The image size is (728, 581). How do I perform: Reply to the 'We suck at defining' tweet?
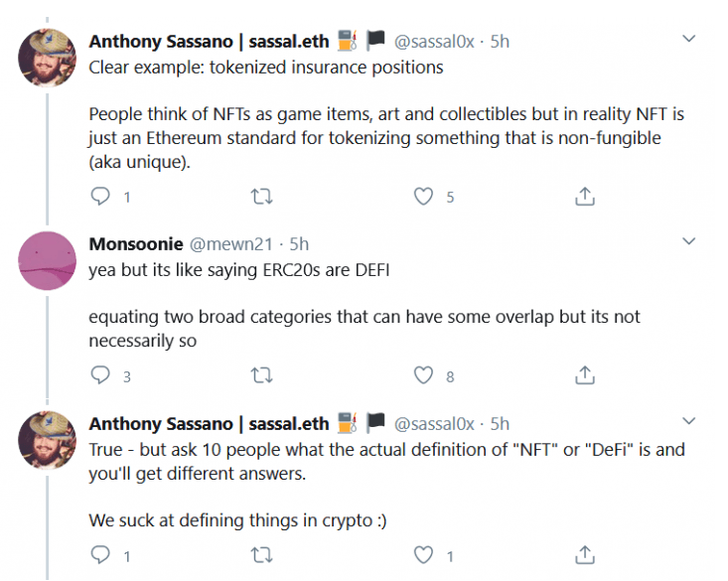pos(100,554)
